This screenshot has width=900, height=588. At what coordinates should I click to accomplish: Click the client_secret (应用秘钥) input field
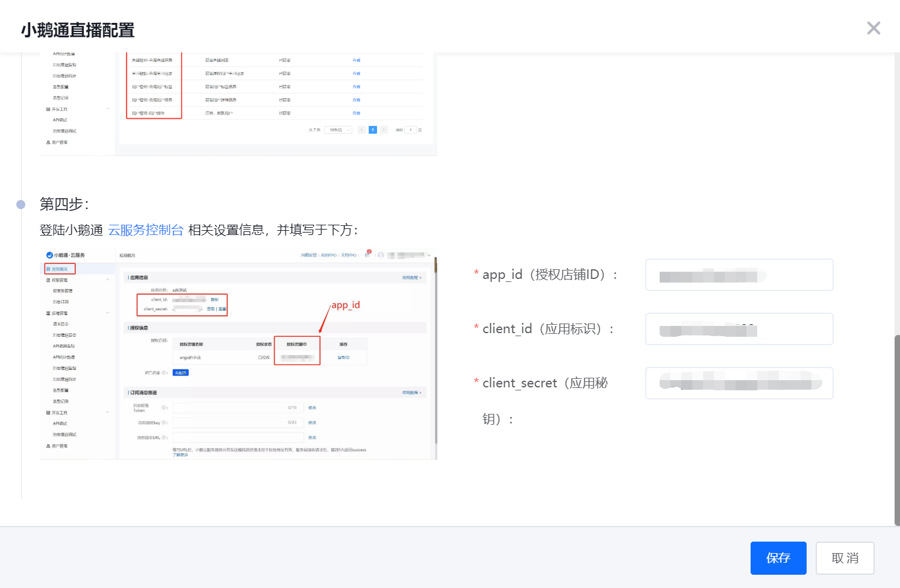tap(739, 383)
